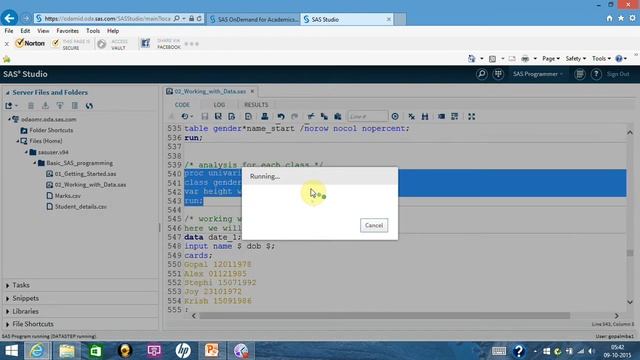The image size is (640, 360).
Task: Collapse the sasuser.v94 folder
Action: tap(27, 152)
